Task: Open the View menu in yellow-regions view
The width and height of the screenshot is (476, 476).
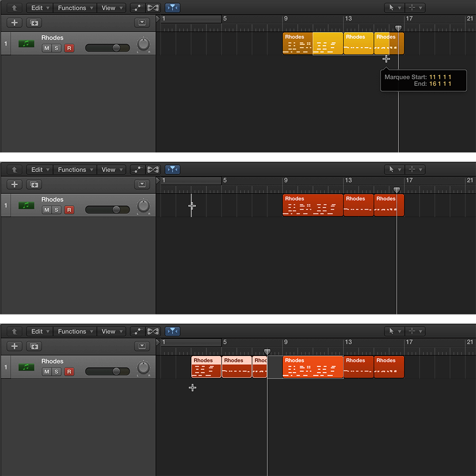Action: tap(112, 8)
